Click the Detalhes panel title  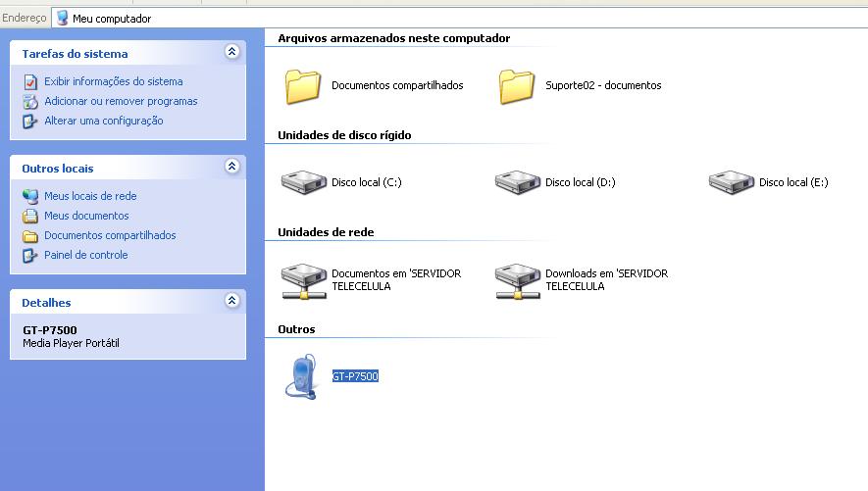46,303
